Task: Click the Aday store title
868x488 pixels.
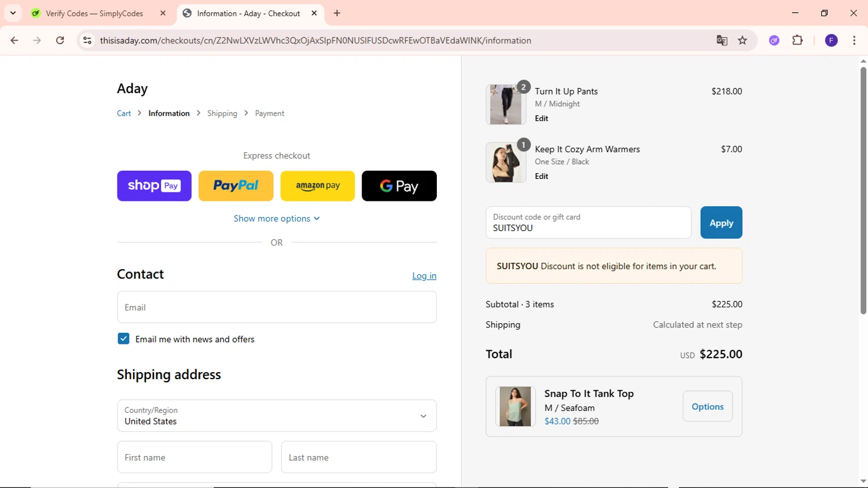Action: [133, 89]
